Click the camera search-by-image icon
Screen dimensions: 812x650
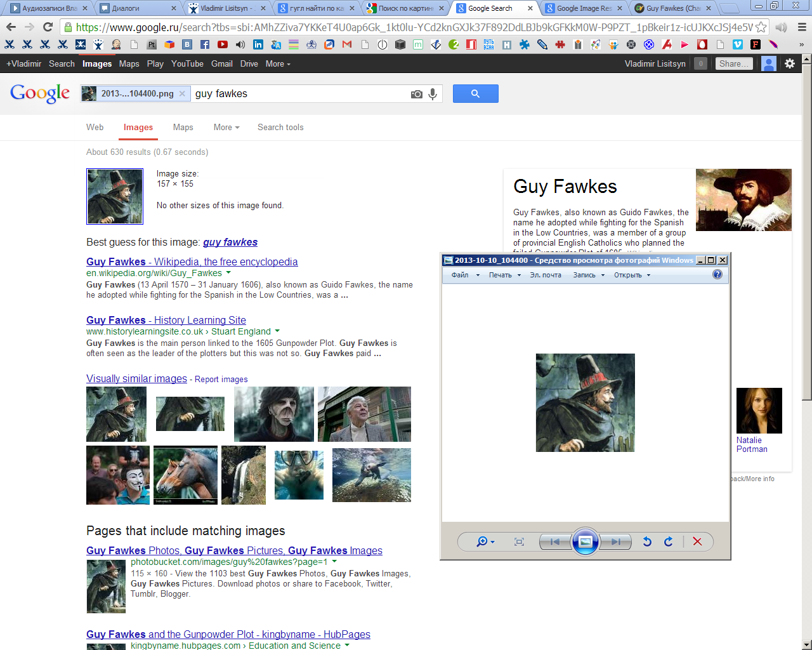(x=416, y=94)
